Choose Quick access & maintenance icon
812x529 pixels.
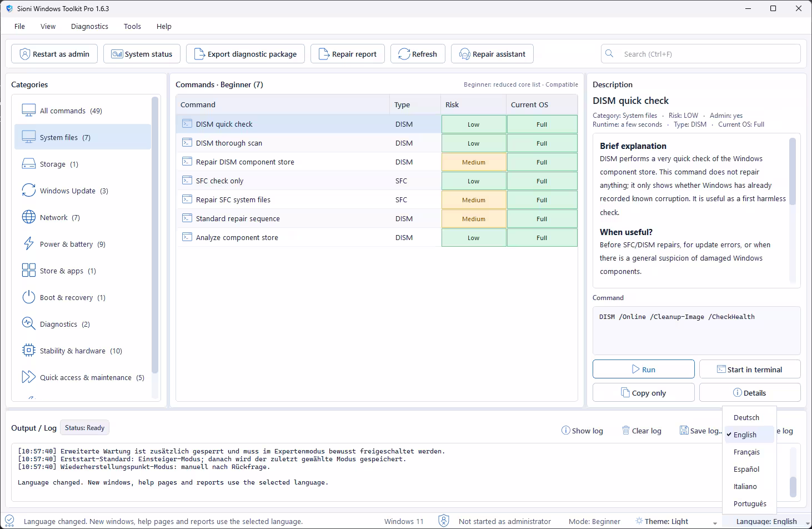coord(29,377)
